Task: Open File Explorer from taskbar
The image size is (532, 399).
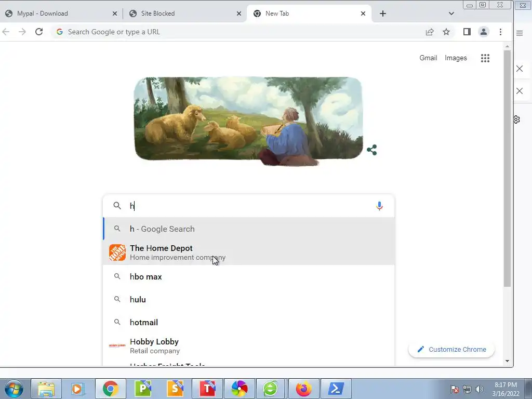Action: (x=46, y=389)
